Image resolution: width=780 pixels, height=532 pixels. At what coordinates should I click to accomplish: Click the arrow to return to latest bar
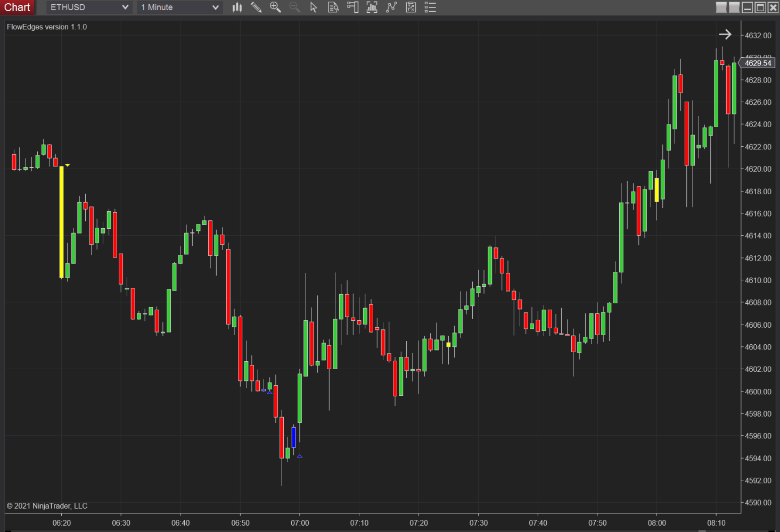pos(725,35)
